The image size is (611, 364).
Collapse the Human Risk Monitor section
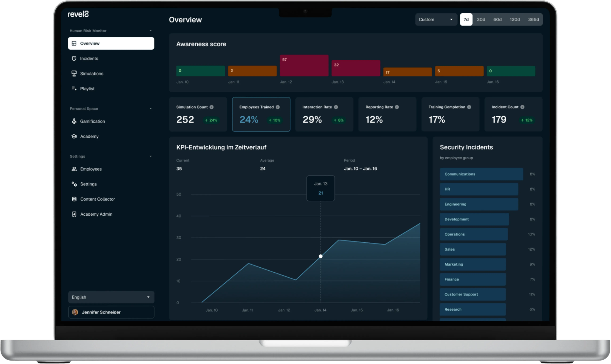pyautogui.click(x=151, y=31)
